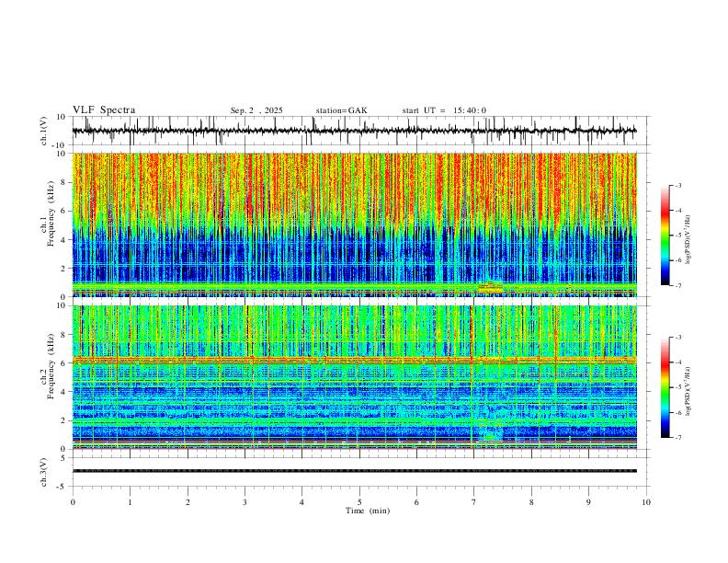Click the "Time (min)" x-axis label
This screenshot has width=728, height=563.
[x=368, y=511]
